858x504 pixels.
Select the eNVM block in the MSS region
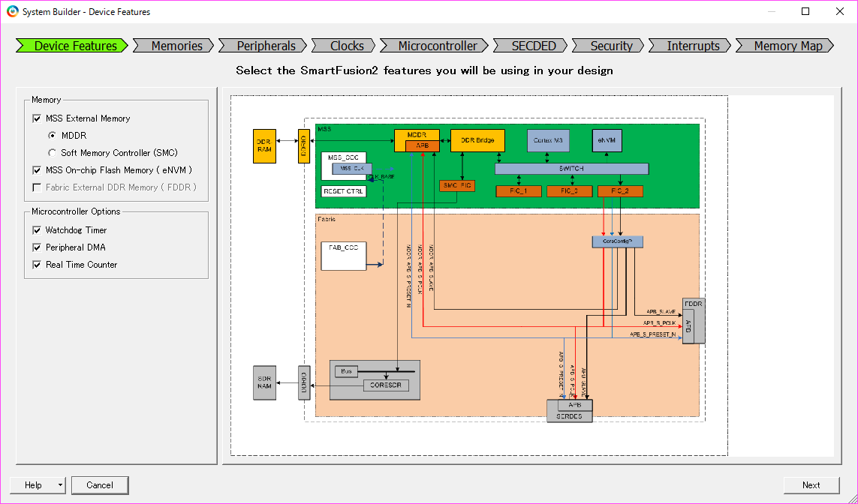click(x=607, y=140)
